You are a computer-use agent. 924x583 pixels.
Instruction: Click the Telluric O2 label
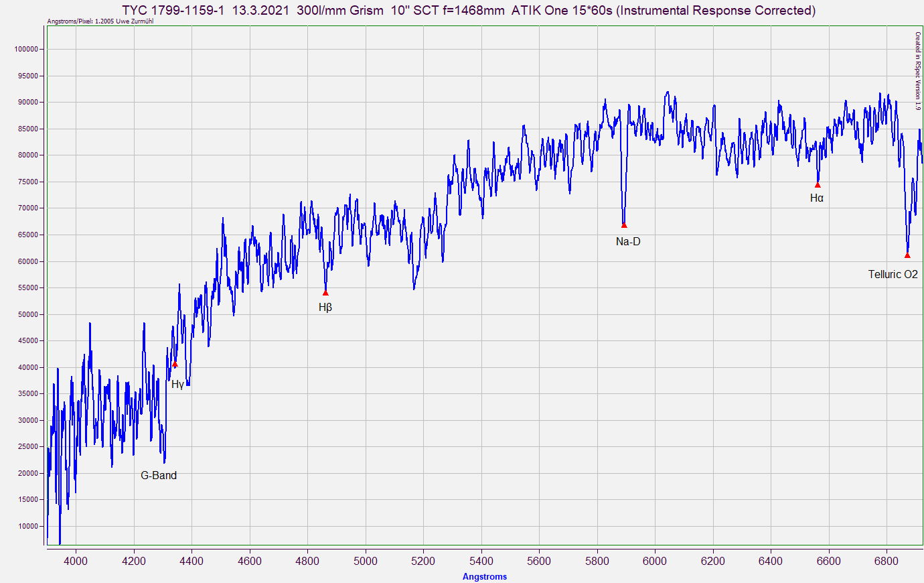click(893, 274)
